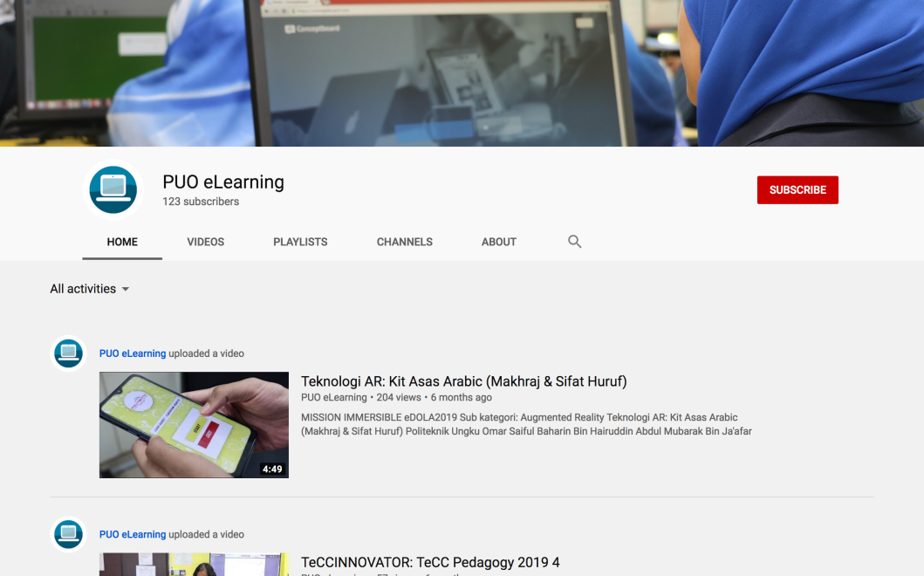This screenshot has width=924, height=576.
Task: Open the VIDEOS tab
Action: point(205,242)
